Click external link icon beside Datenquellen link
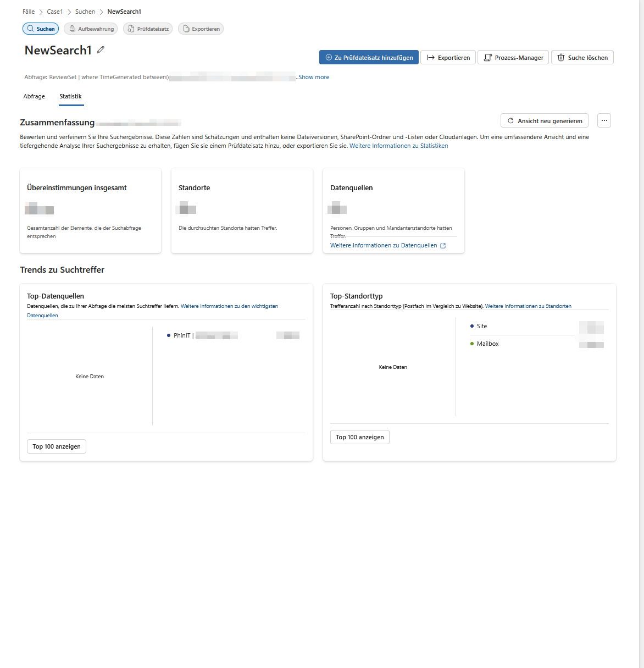 tap(443, 246)
